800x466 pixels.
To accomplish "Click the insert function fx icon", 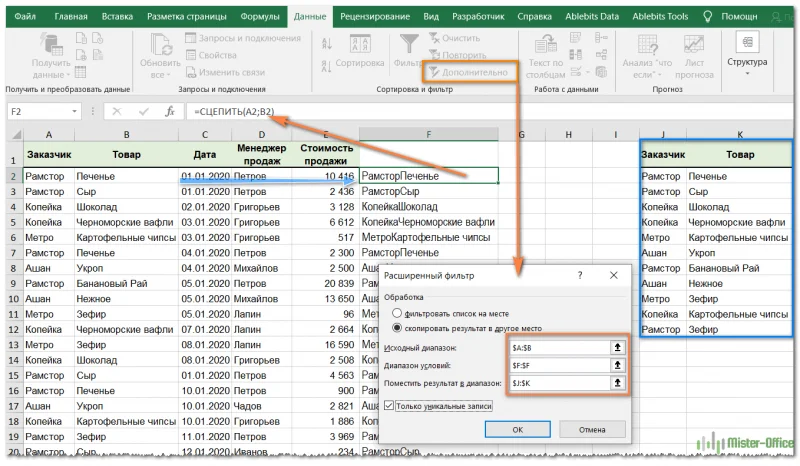I will 170,112.
